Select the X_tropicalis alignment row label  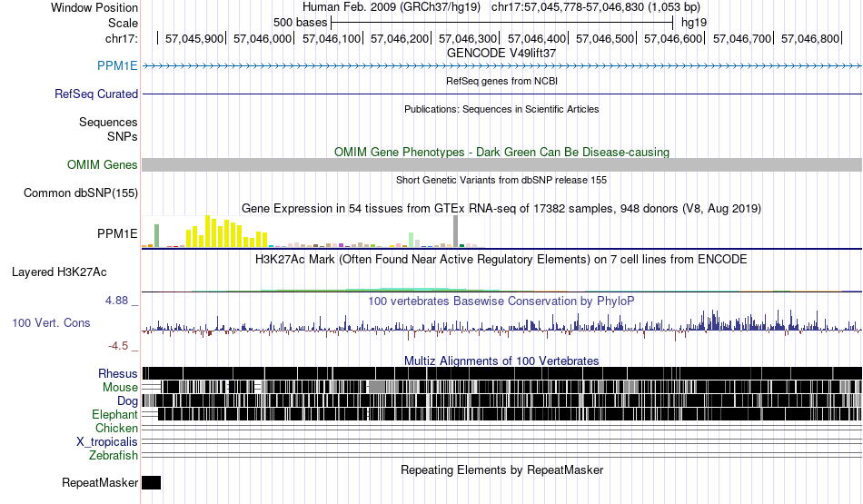(107, 442)
